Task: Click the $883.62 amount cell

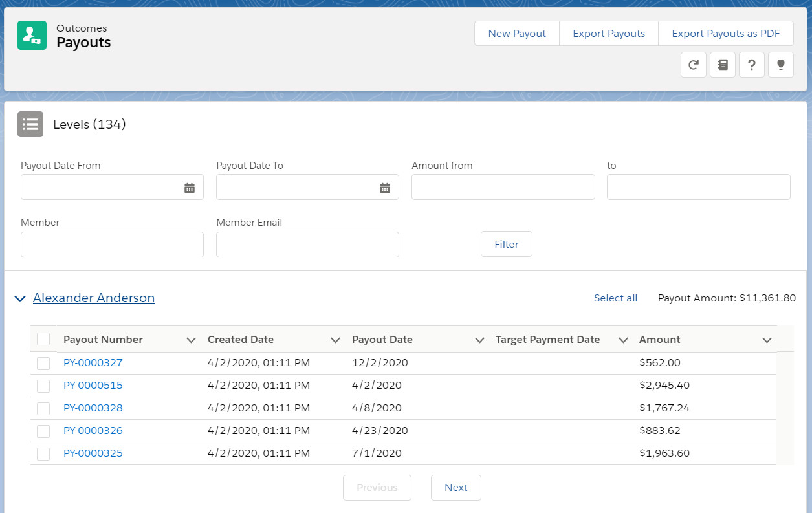Action: pyautogui.click(x=660, y=431)
